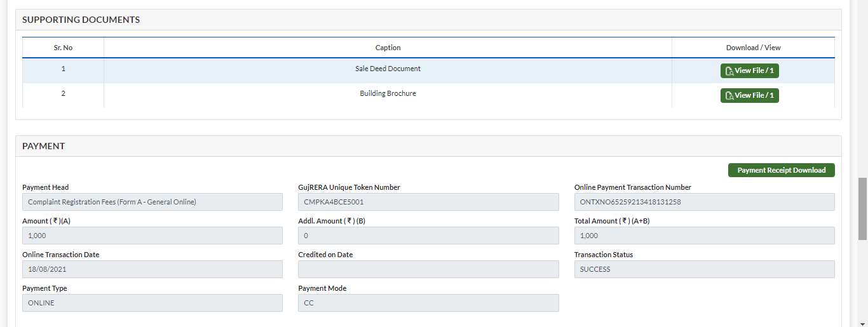The image size is (868, 327).
Task: Click the 'Online Transaction Date' label
Action: 61,255
